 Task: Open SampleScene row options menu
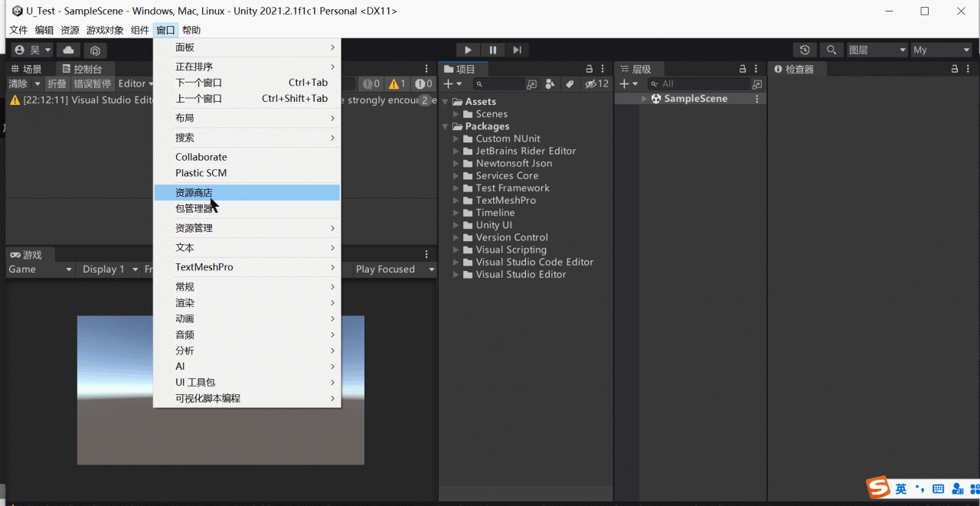tap(757, 99)
